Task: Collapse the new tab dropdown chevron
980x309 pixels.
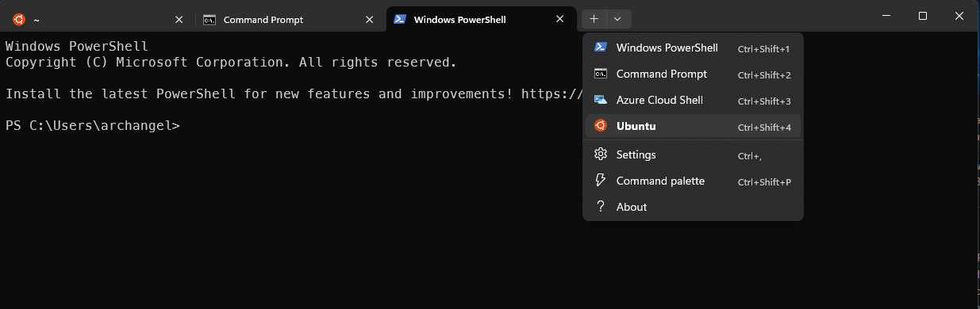Action: click(x=617, y=19)
